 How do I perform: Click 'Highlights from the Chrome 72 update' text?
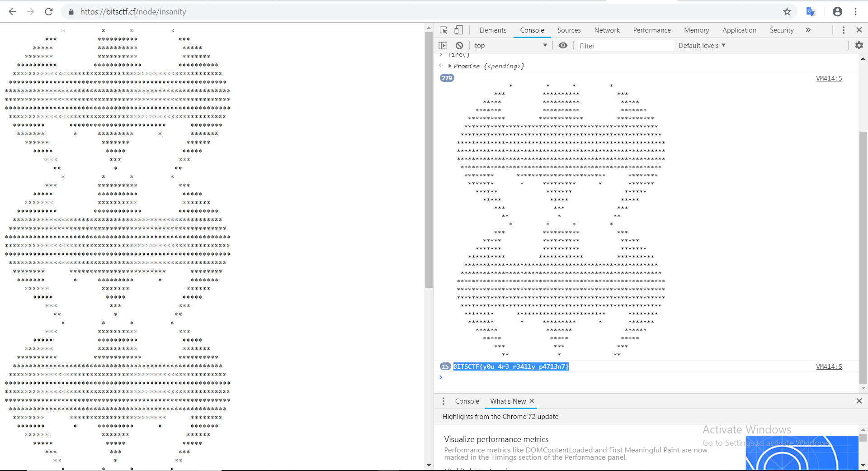click(500, 416)
